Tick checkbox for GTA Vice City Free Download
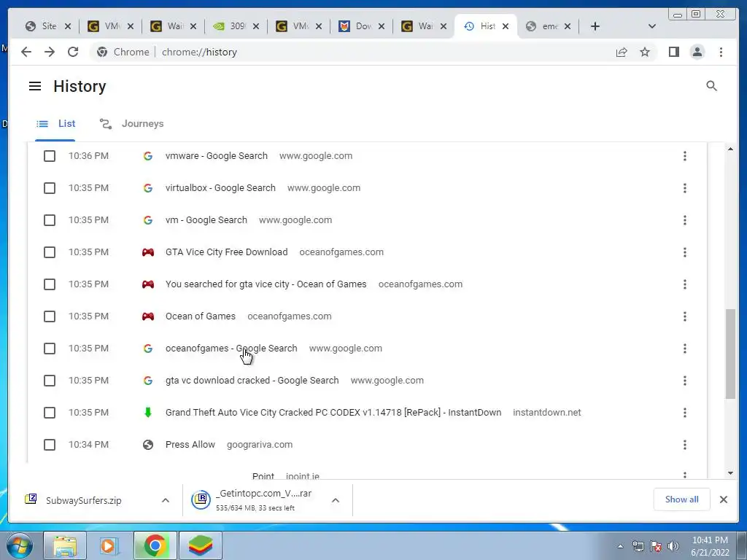Viewport: 747px width, 560px height. [x=50, y=252]
